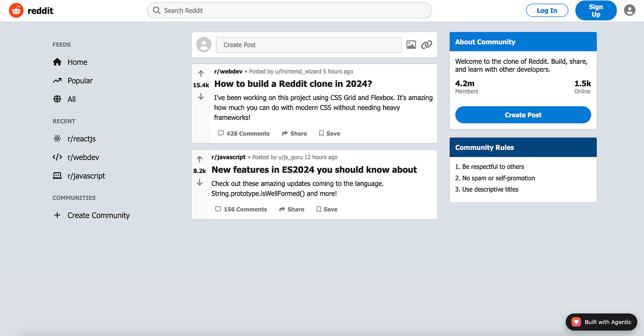Click the plus icon for Create Community
This screenshot has height=336, width=644.
pos(57,215)
